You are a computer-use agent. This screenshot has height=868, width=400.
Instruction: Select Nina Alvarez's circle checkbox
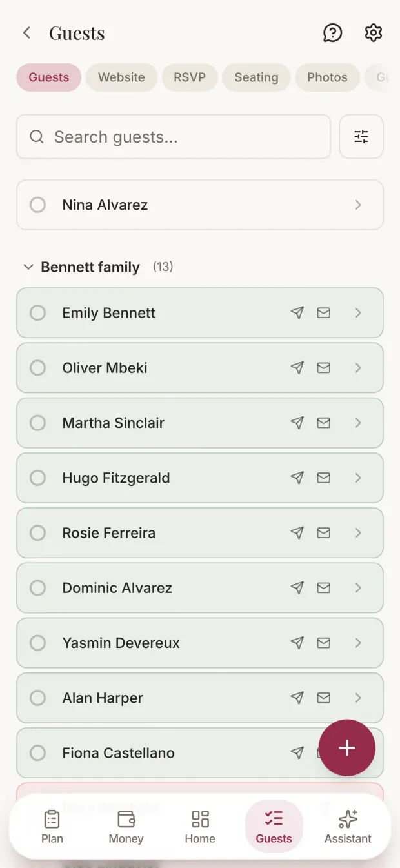pyautogui.click(x=38, y=205)
